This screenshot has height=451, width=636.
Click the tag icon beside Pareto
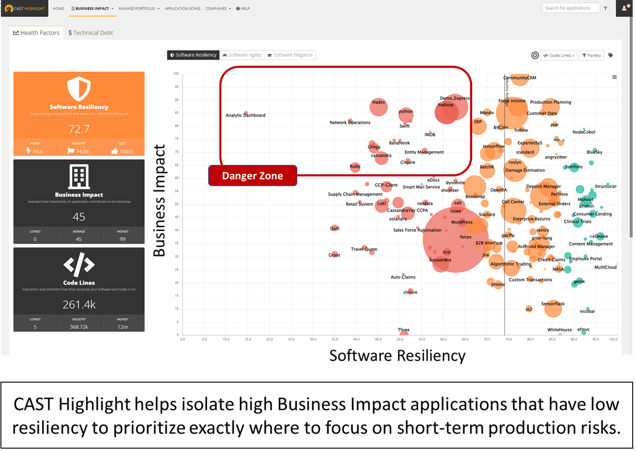coord(611,56)
